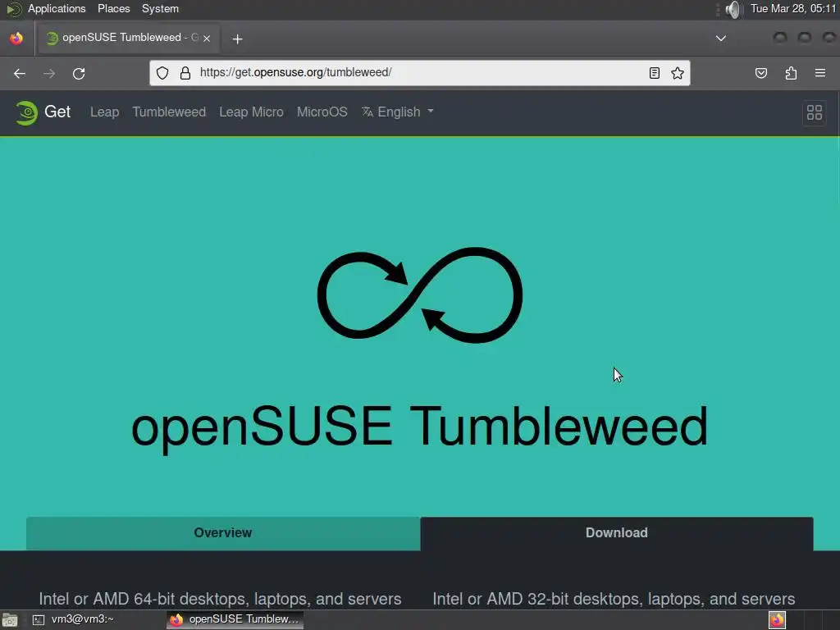The width and height of the screenshot is (840, 630).
Task: Bookmark this page with the star icon
Action: point(678,73)
